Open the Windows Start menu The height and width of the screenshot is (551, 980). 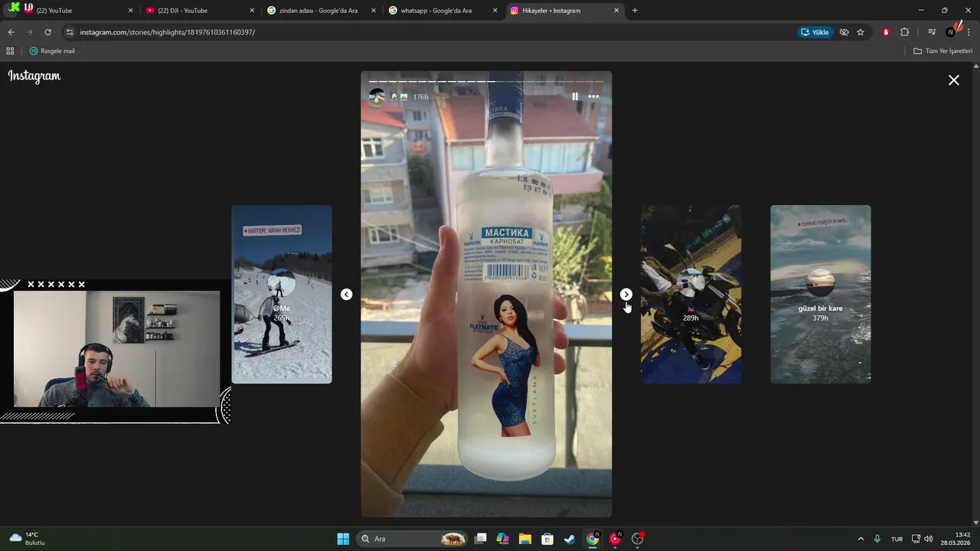[x=343, y=539]
